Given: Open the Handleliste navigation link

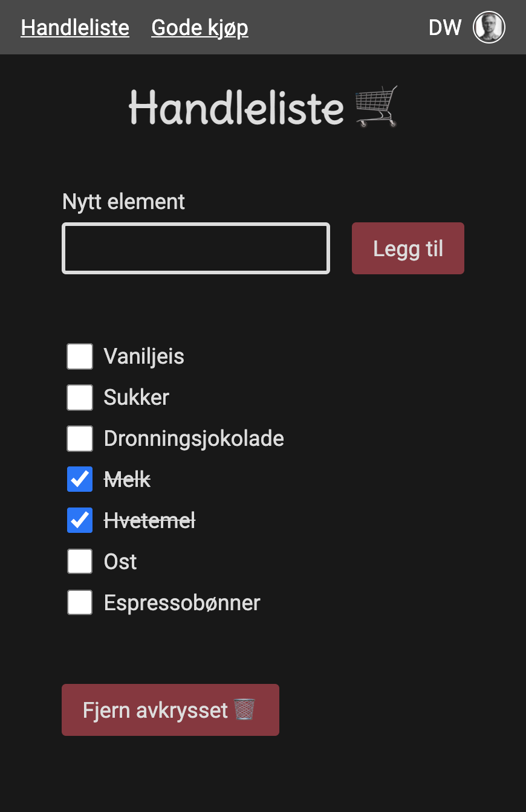Looking at the screenshot, I should point(74,27).
